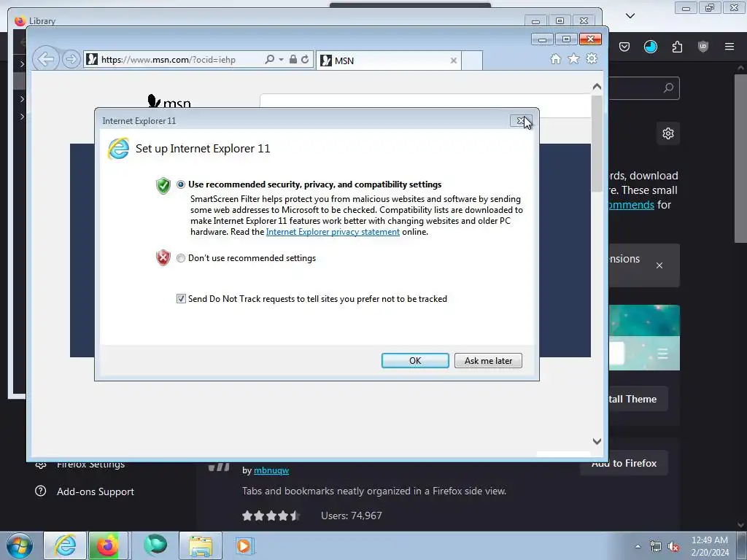Expand the third Library sidebar chevron
The width and height of the screenshot is (747, 560).
click(x=22, y=116)
